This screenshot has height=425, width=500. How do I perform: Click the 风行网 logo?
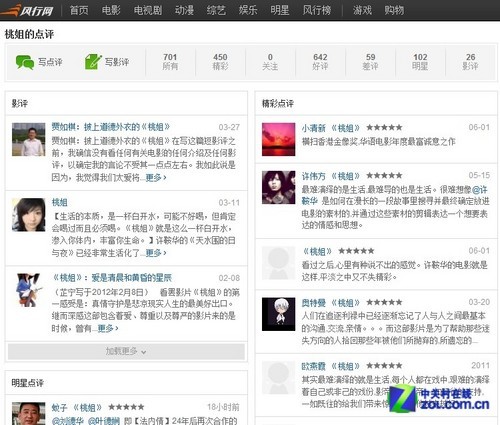27,11
